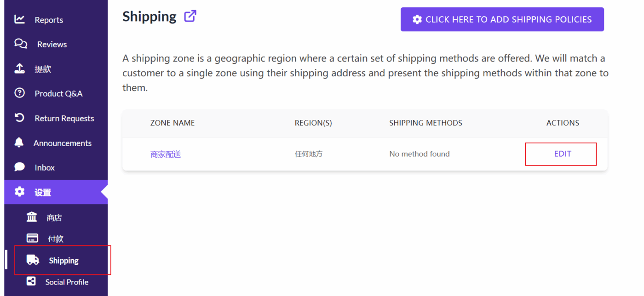Go to Return Requests in sidebar
The width and height of the screenshot is (644, 296).
64,118
